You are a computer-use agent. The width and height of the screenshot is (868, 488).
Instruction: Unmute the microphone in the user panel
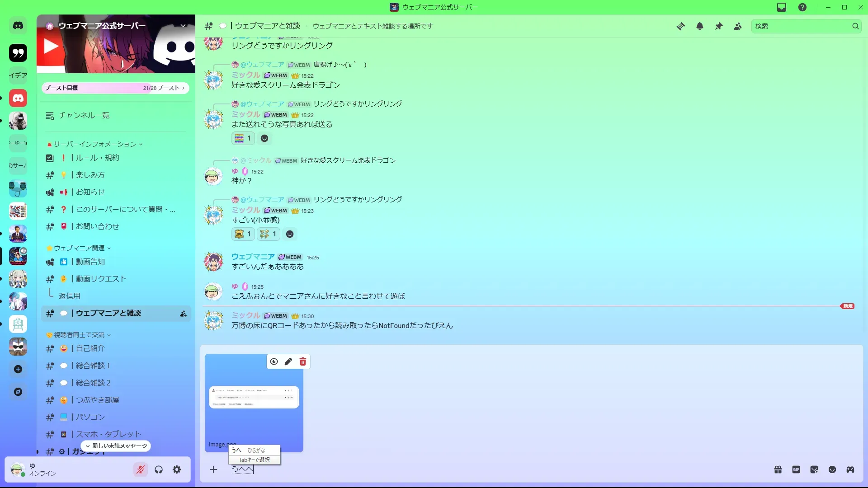click(x=141, y=469)
